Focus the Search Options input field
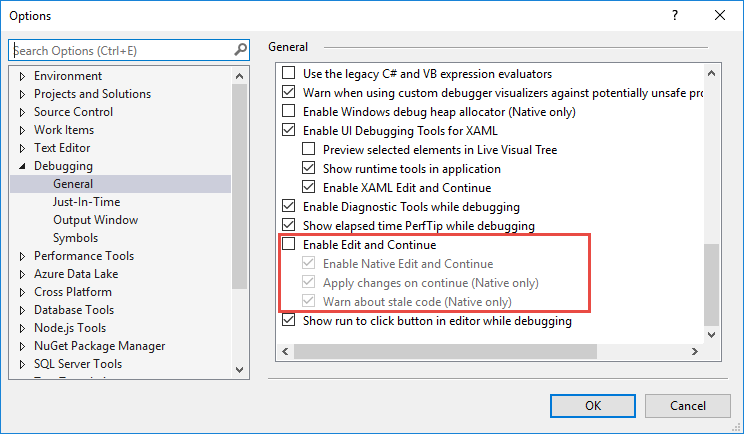 tap(120, 50)
